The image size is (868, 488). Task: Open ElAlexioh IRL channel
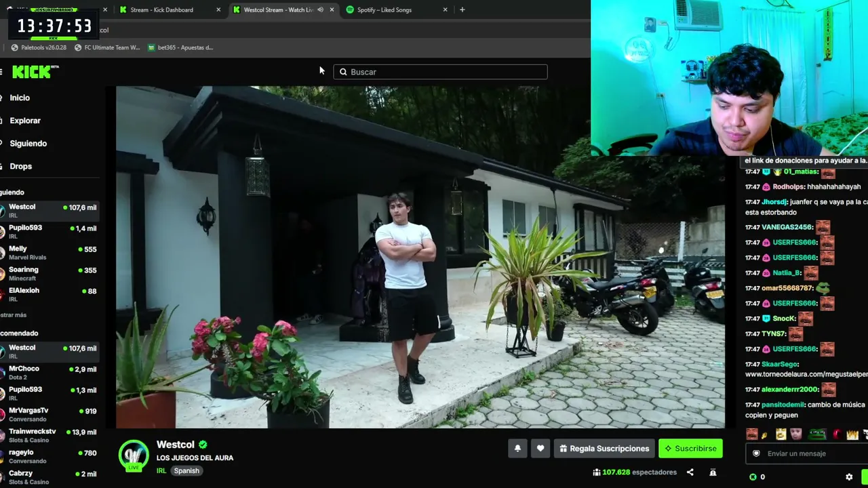50,295
